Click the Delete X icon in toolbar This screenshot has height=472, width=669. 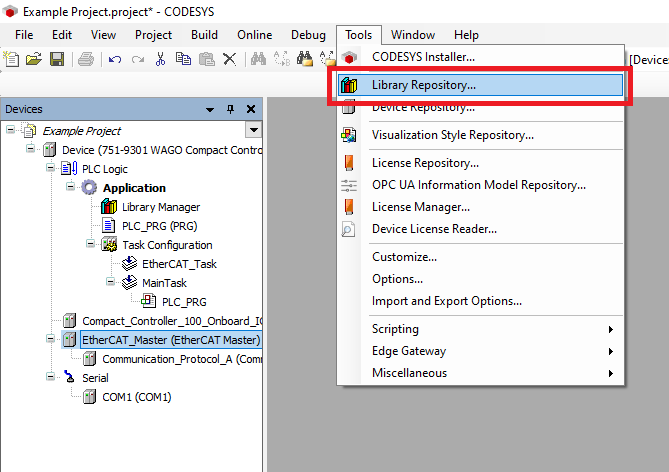229,60
